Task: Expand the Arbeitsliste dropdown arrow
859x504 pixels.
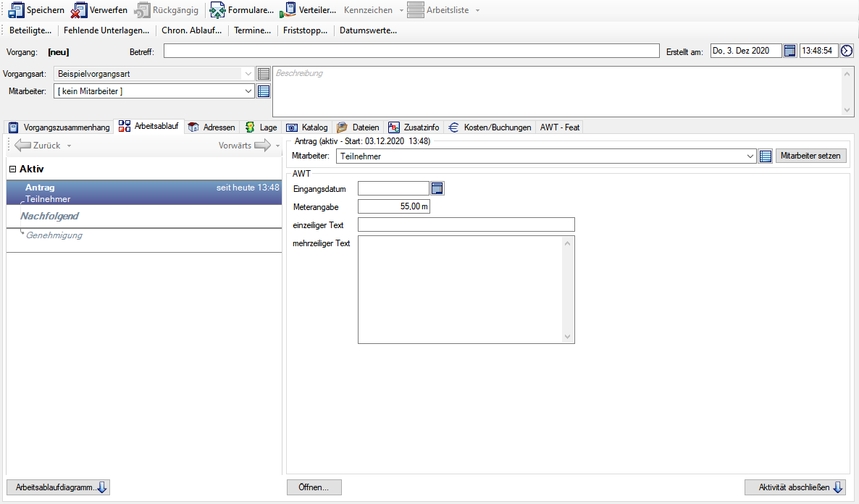Action: [x=477, y=11]
